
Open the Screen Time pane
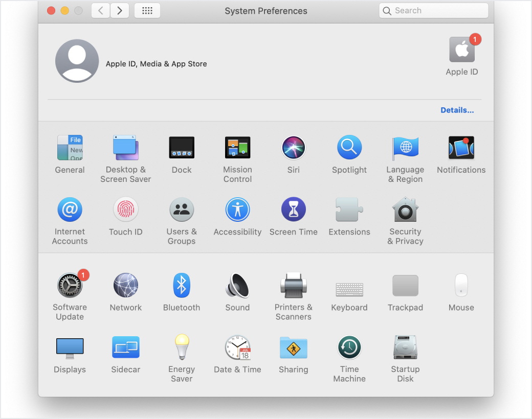(x=293, y=210)
